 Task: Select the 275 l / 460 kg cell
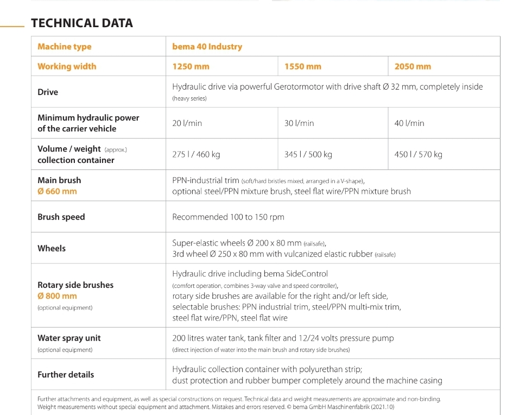[196, 154]
